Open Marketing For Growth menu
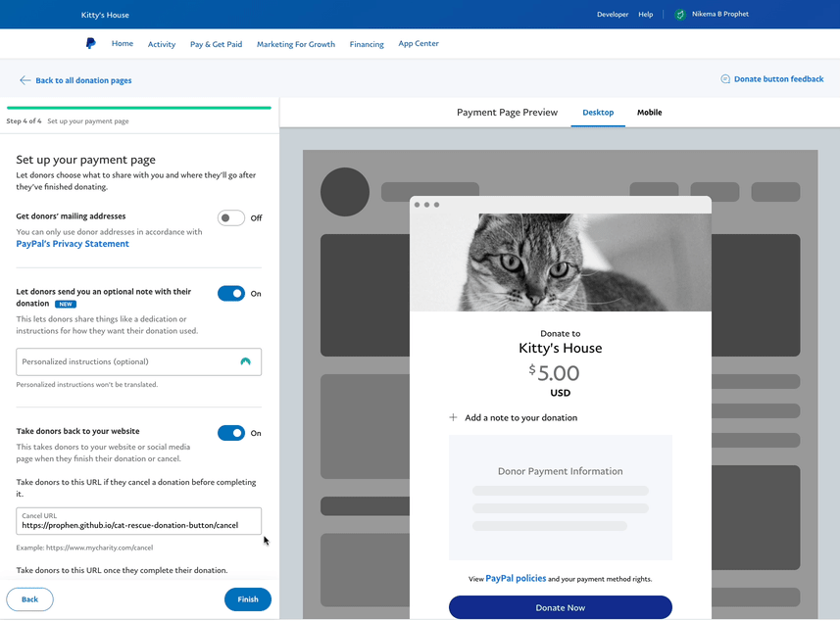Image resolution: width=840 pixels, height=621 pixels. click(296, 44)
